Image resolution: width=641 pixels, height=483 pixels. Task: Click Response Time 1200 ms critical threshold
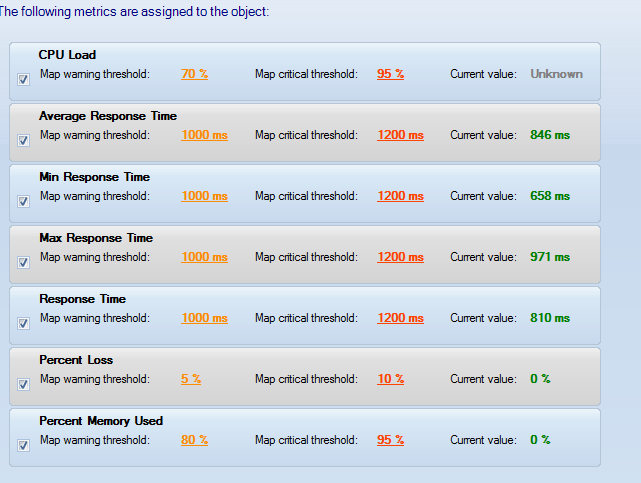coord(400,318)
